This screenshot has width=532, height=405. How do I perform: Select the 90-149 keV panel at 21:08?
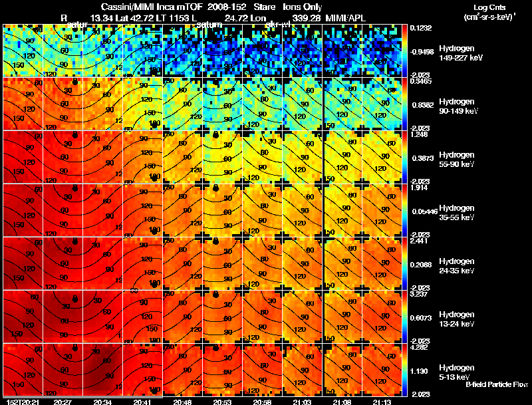click(342, 104)
